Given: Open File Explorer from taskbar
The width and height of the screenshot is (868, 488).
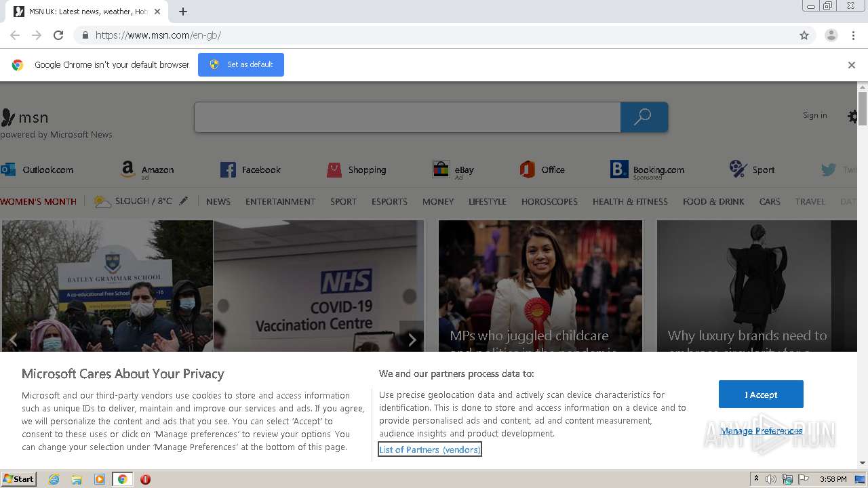Looking at the screenshot, I should (77, 479).
